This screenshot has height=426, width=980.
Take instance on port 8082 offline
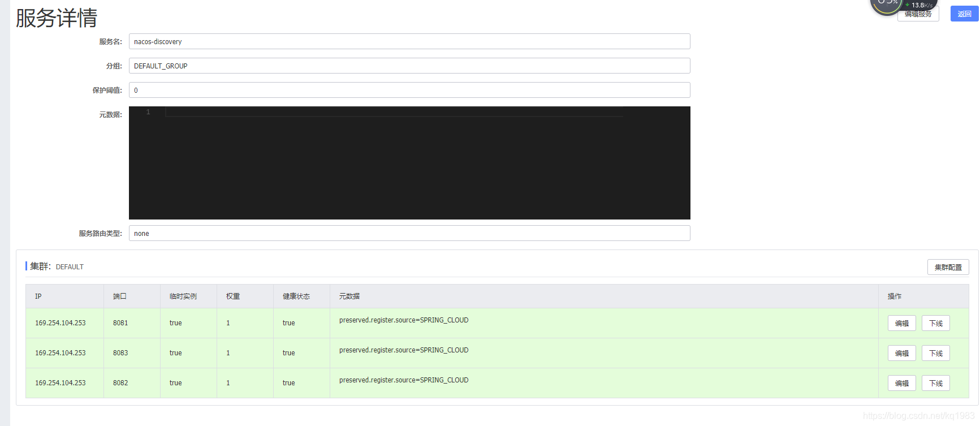click(x=935, y=383)
